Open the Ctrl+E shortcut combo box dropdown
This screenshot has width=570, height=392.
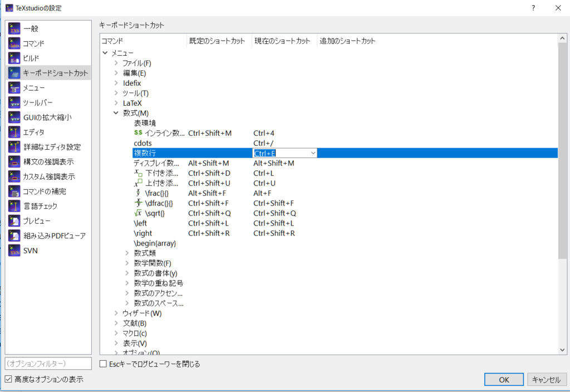click(x=313, y=153)
